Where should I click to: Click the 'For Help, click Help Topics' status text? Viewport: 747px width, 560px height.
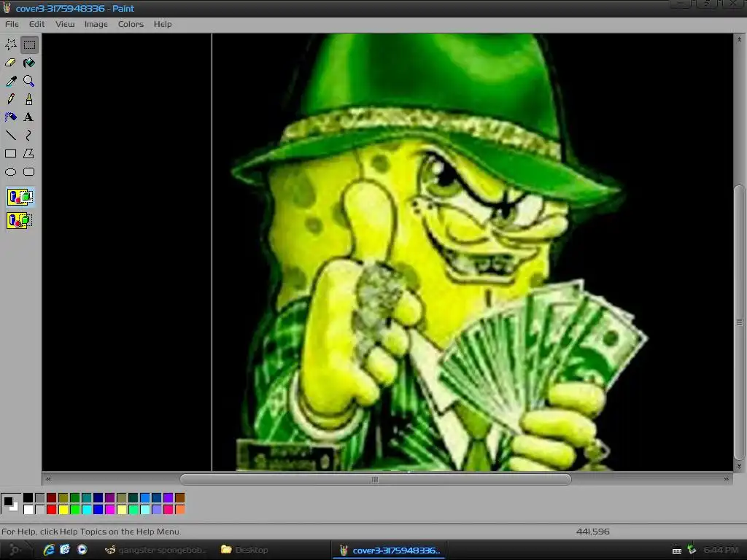[91, 532]
